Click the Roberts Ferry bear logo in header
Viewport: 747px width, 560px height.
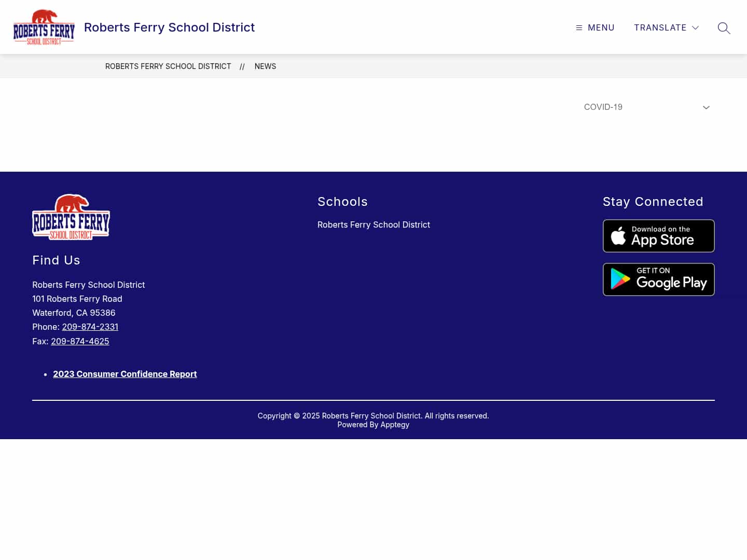(44, 27)
